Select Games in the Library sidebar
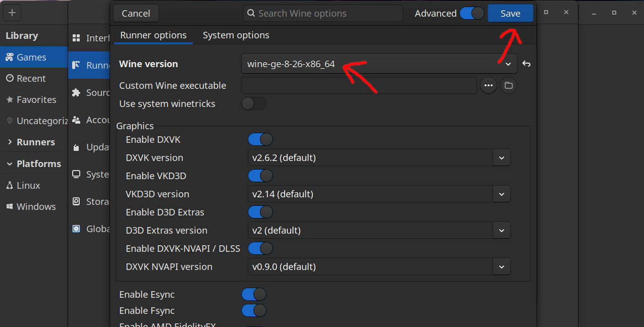Screen dimensions: 644x327 pos(34,58)
